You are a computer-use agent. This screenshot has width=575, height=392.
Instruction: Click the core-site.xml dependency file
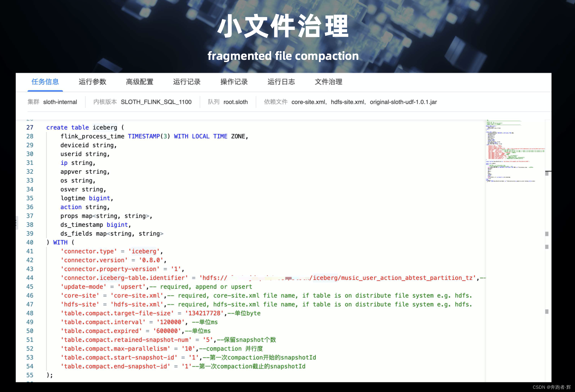pyautogui.click(x=308, y=102)
